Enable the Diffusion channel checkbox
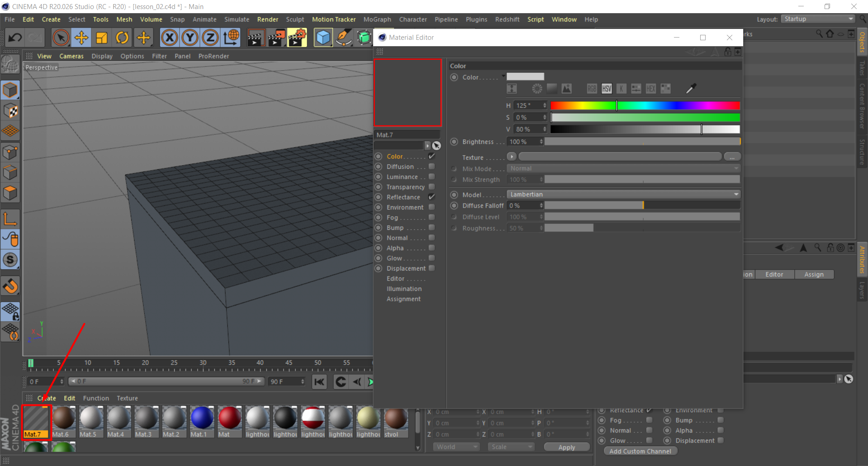 click(432, 166)
